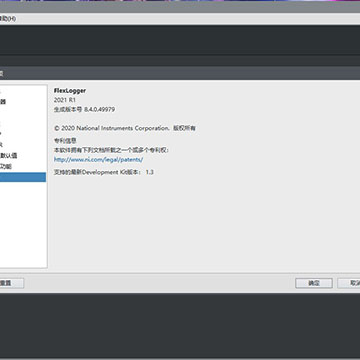
Task: Click the 2021 R1 version text
Action: click(65, 100)
